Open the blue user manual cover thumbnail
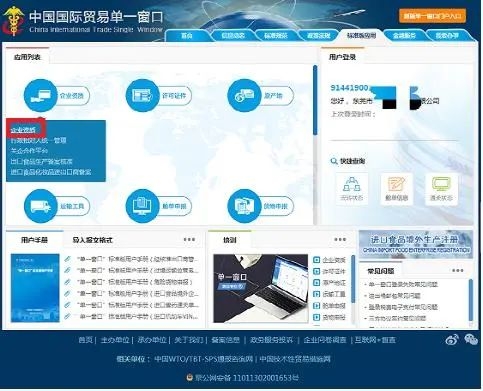 click(35, 288)
